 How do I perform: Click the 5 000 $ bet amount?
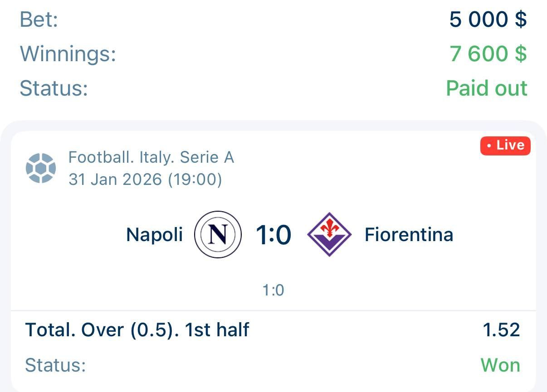[x=488, y=19]
